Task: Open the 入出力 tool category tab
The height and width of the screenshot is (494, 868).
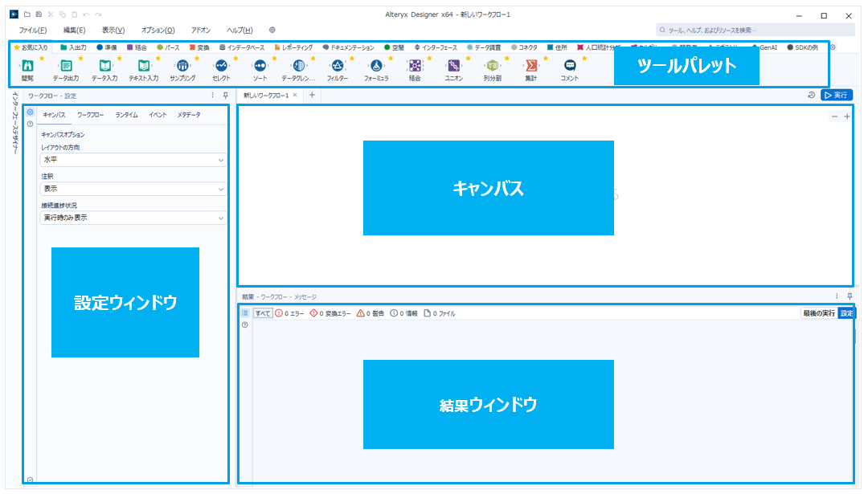Action: 74,47
